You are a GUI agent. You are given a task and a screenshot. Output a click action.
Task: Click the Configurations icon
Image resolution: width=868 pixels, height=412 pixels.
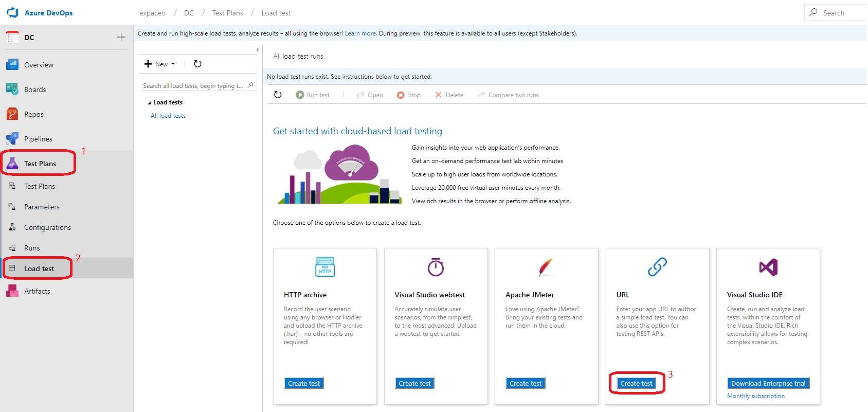(12, 227)
